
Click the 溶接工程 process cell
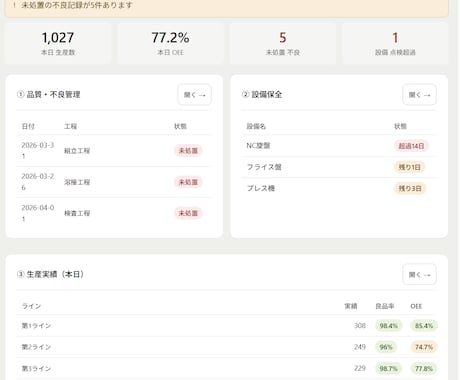coord(77,182)
